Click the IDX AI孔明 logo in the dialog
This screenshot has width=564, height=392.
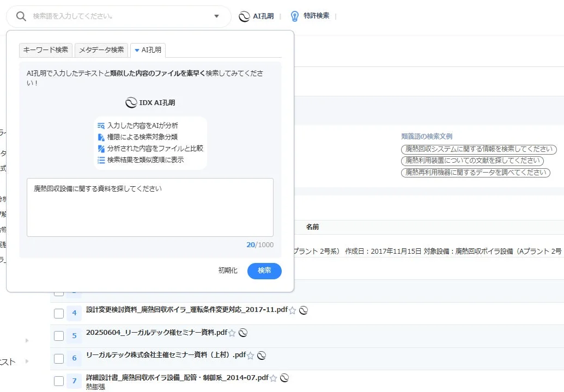click(150, 102)
